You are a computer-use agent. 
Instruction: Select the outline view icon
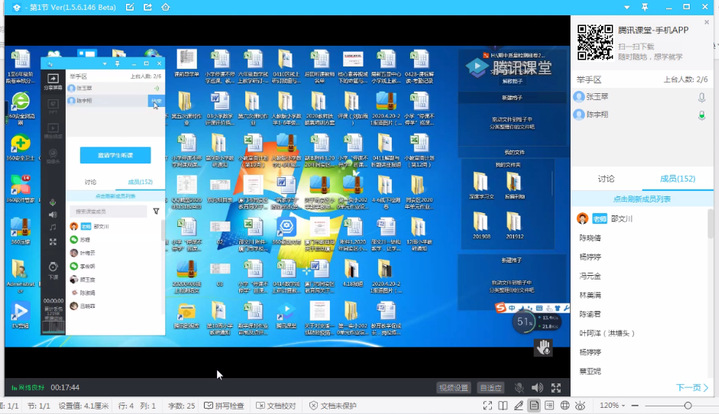[x=549, y=406]
